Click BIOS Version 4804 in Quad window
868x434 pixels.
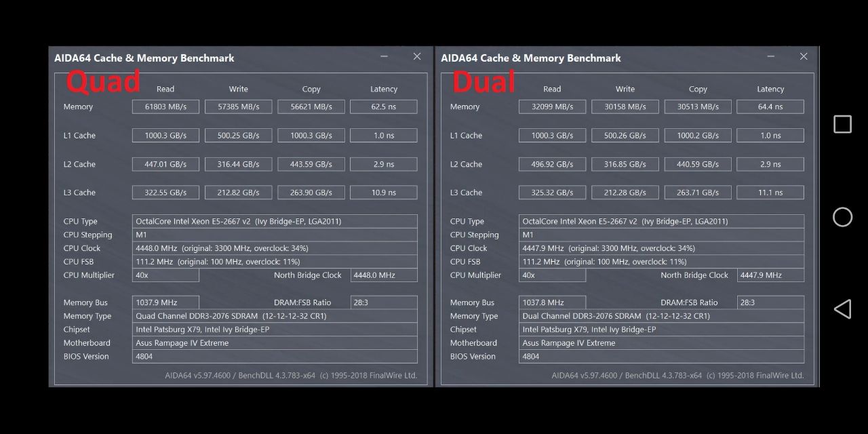(275, 357)
